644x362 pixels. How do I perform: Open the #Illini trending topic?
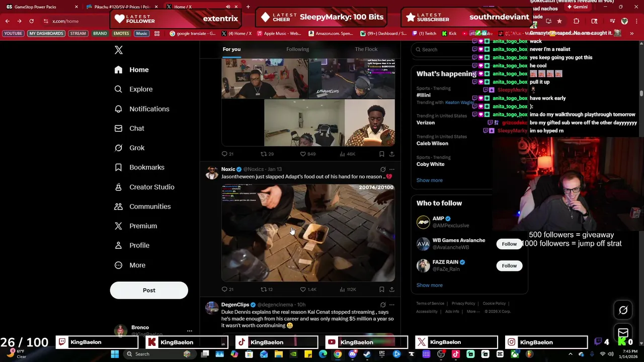(424, 95)
